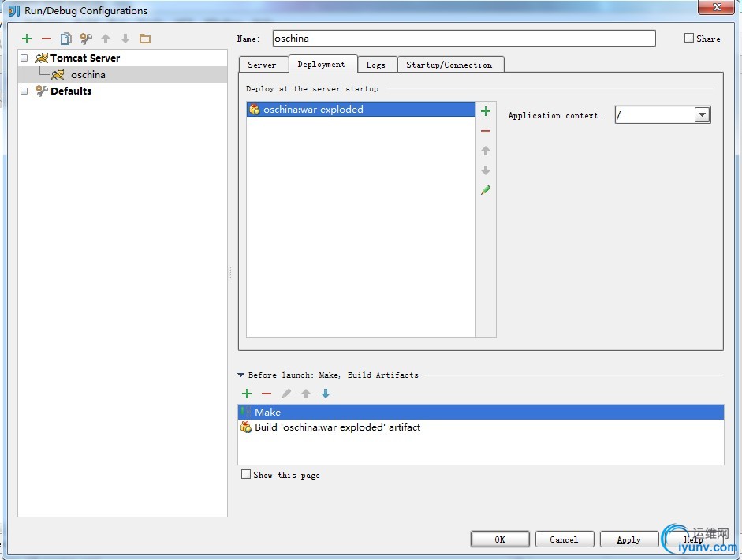Screen dimensions: 742x560
Task: Add a before launch task
Action: (247, 394)
